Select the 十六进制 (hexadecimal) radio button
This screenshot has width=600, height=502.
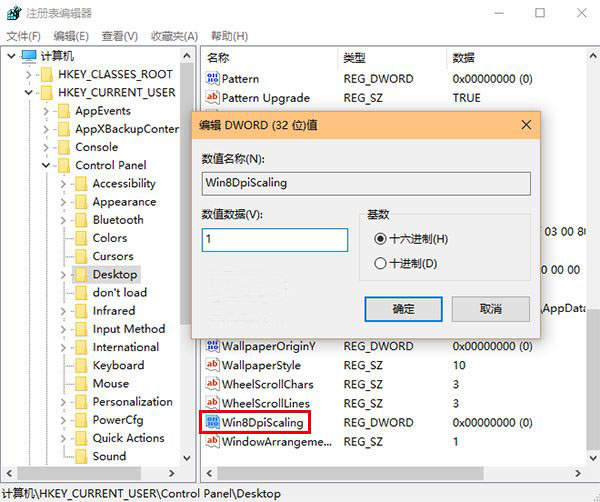click(x=380, y=239)
